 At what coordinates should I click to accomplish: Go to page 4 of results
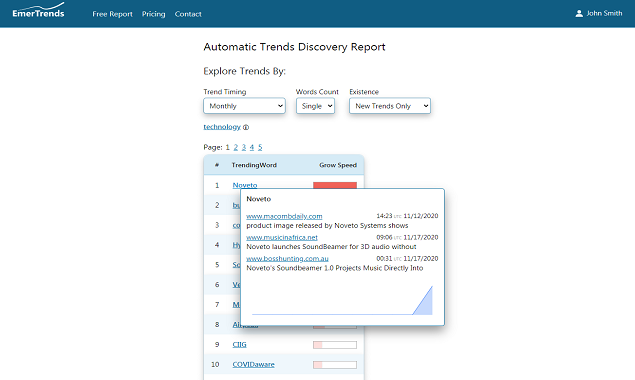tap(252, 147)
